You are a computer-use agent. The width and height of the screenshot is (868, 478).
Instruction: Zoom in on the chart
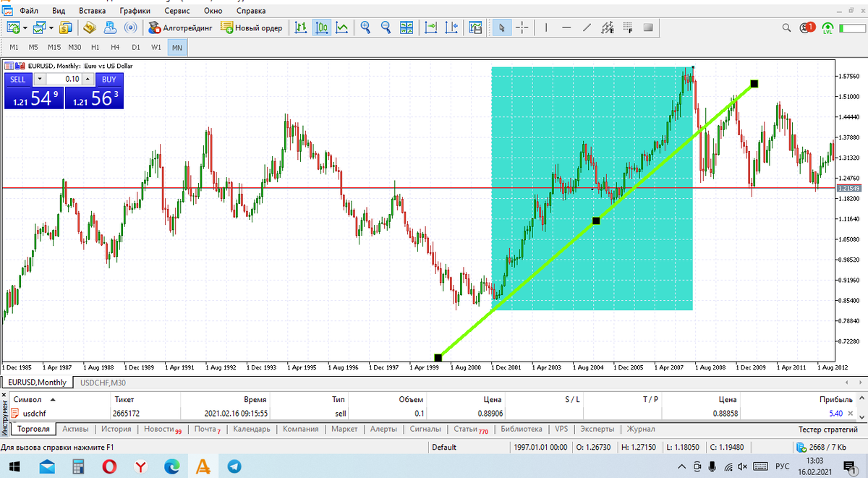[x=365, y=27]
